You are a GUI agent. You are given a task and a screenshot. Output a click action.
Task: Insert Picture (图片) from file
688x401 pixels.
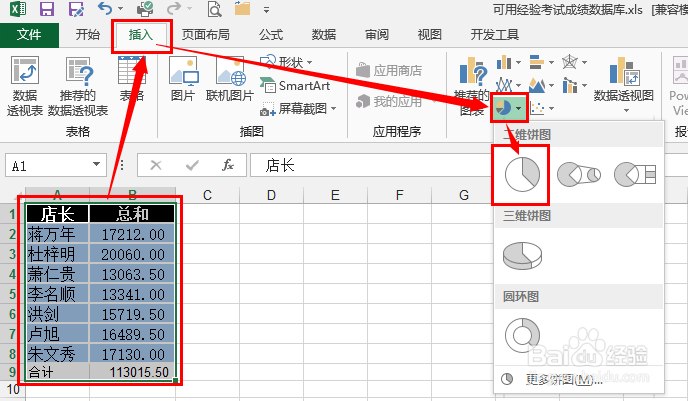[183, 79]
